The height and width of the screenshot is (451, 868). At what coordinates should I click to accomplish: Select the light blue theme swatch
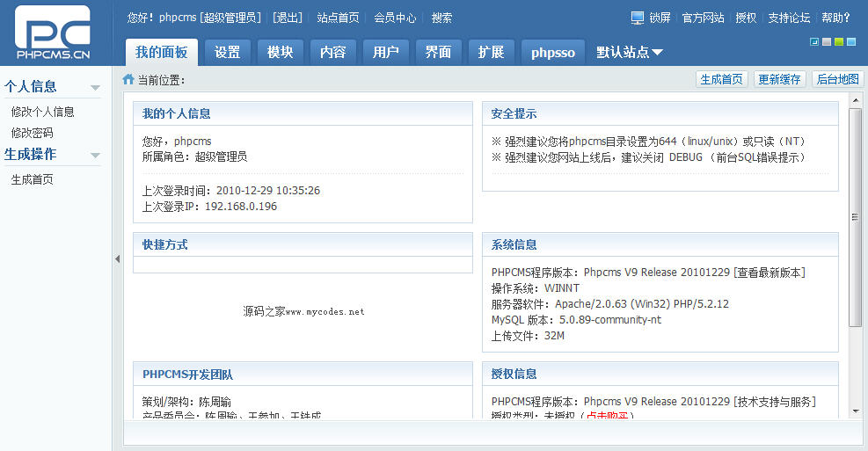coord(850,41)
